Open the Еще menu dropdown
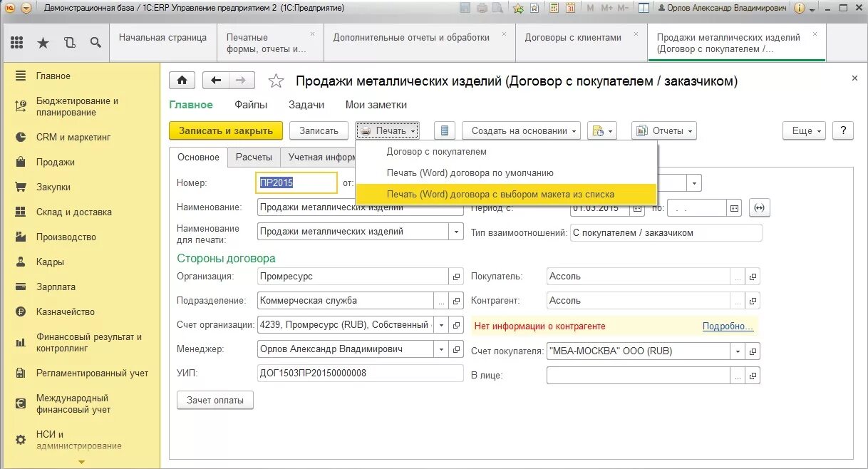The height and width of the screenshot is (469, 868). pos(804,130)
